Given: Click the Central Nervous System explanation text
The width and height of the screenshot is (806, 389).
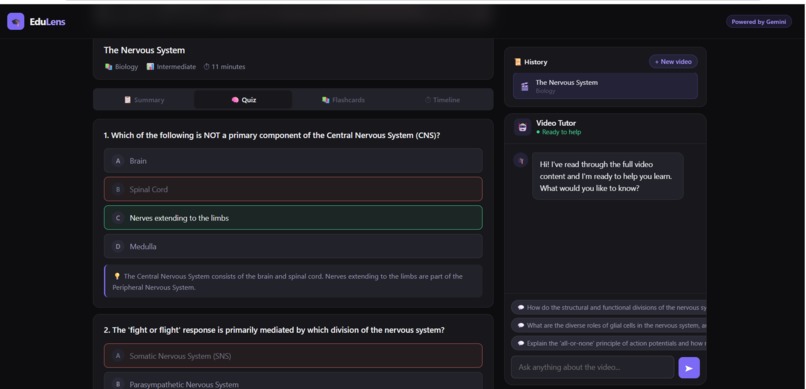Looking at the screenshot, I should point(287,282).
